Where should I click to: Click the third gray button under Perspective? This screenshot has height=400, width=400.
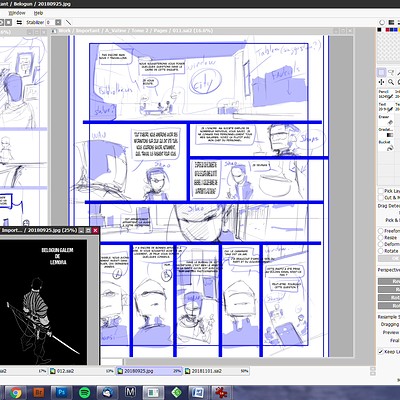(389, 298)
